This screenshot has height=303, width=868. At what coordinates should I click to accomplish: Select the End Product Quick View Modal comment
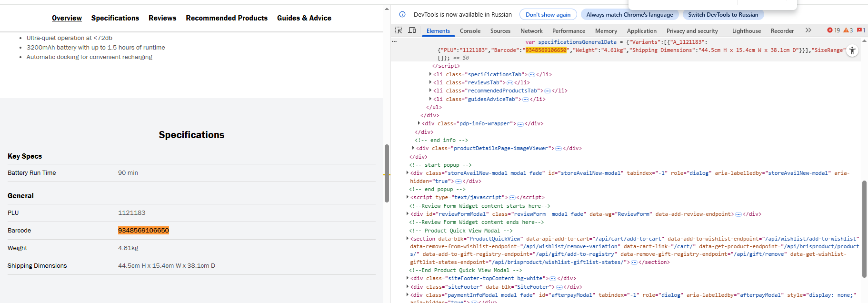coord(466,270)
